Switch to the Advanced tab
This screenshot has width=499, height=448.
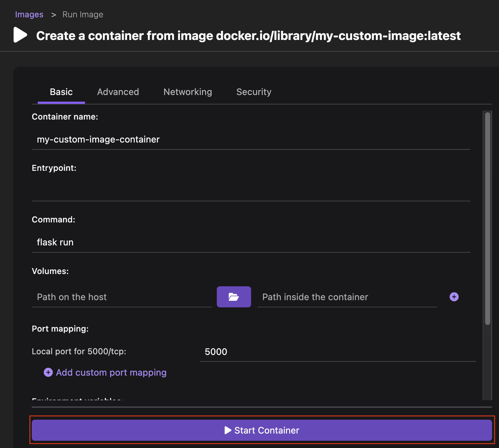118,92
